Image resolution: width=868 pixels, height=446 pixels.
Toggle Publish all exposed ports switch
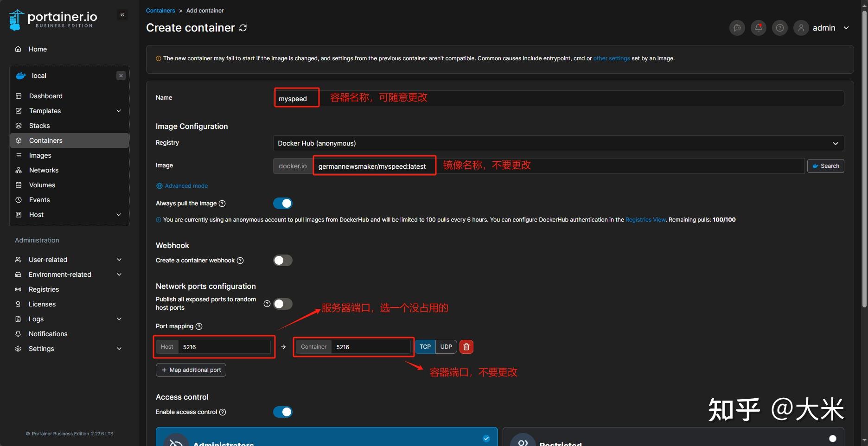[x=282, y=304]
